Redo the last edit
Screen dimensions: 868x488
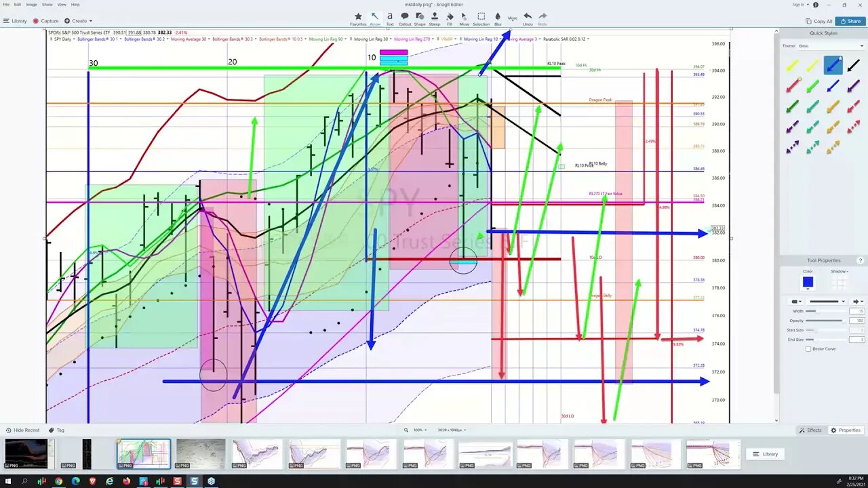pos(542,19)
